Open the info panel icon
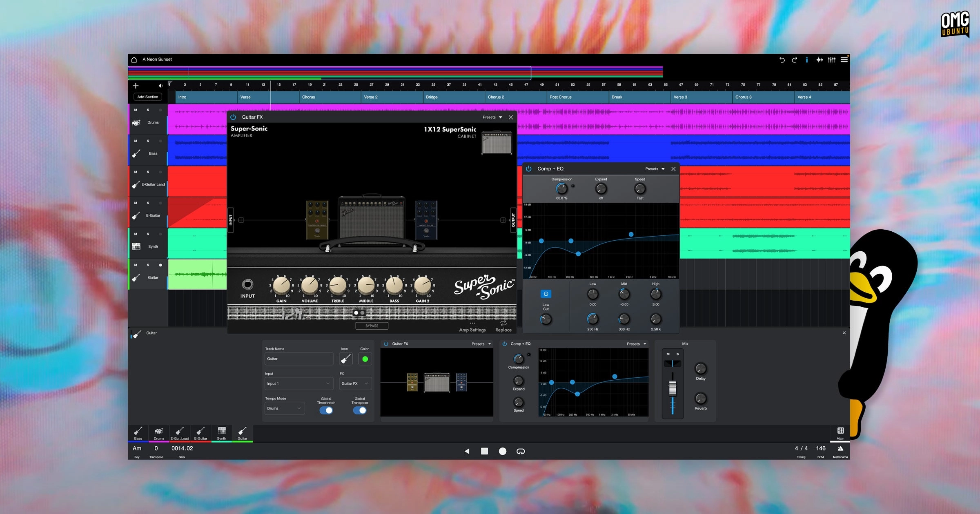The width and height of the screenshot is (980, 514). pos(807,60)
